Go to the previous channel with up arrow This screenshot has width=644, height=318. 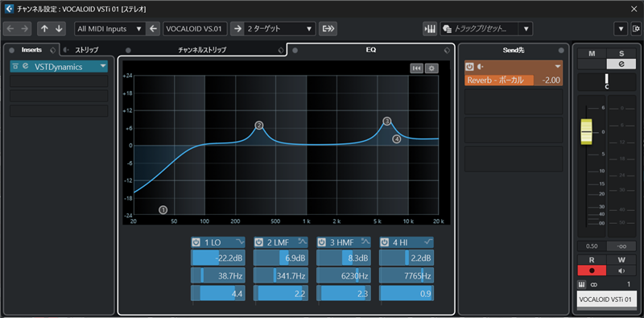point(44,29)
